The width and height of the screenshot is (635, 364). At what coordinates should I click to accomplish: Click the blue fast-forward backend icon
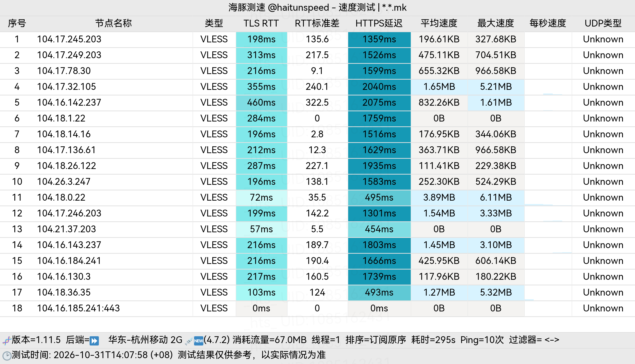pyautogui.click(x=94, y=341)
